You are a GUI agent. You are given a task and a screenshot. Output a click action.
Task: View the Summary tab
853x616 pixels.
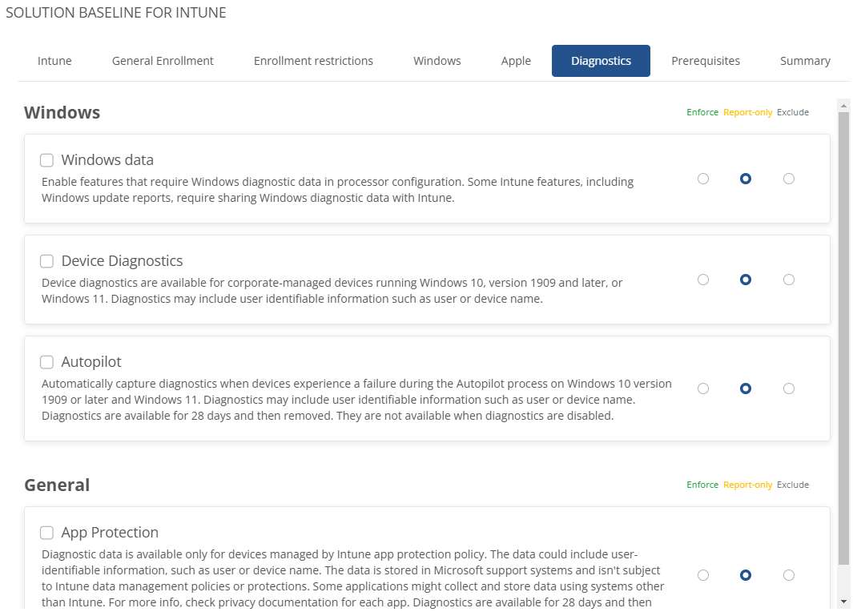coord(805,61)
